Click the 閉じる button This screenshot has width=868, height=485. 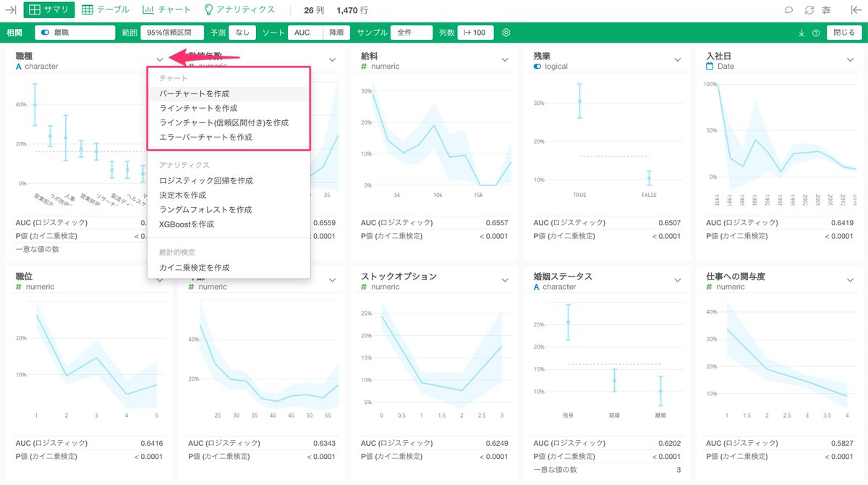coord(843,33)
